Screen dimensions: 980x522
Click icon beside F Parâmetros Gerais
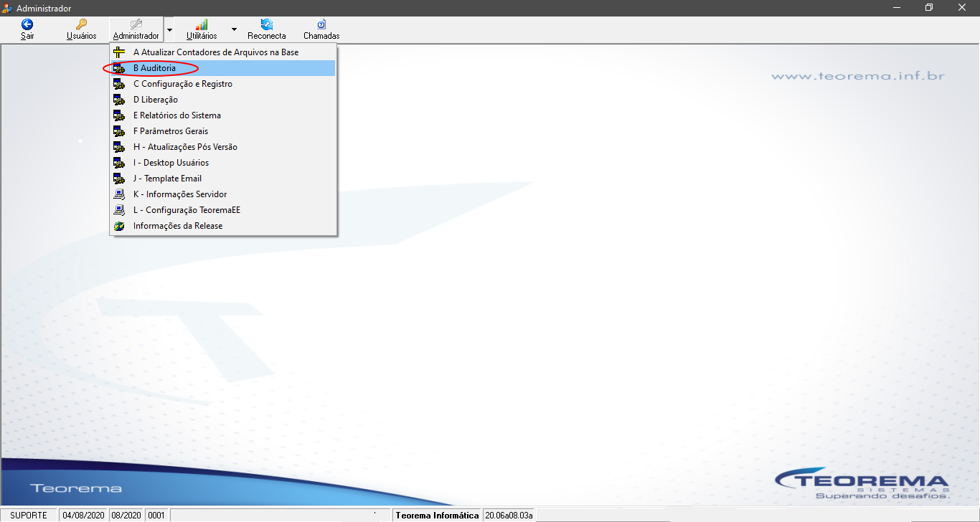pyautogui.click(x=119, y=131)
